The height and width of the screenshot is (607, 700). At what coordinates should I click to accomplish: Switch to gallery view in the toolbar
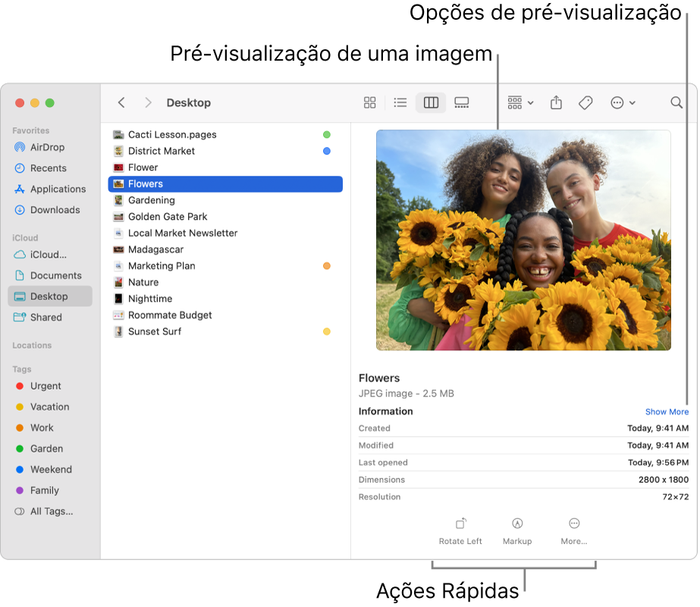(461, 102)
